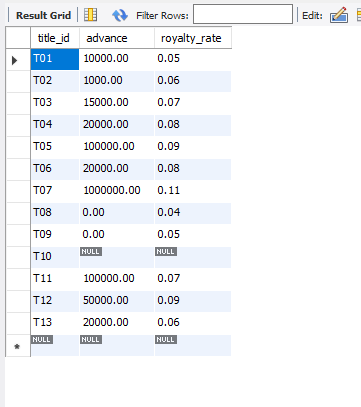Viewport: 361px width, 407px height.
Task: Click the 20000.00 advance in row T13
Action: pyautogui.click(x=117, y=323)
